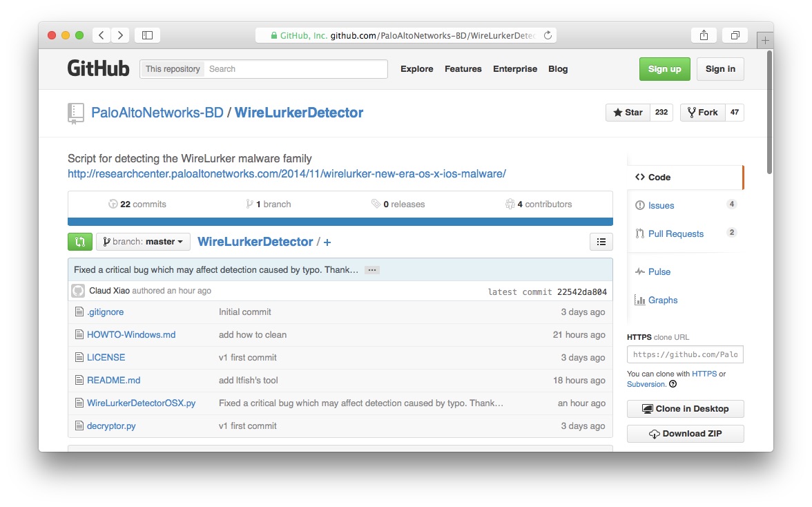Click the file icon beside .gitignore
This screenshot has height=507, width=812.
click(x=79, y=312)
